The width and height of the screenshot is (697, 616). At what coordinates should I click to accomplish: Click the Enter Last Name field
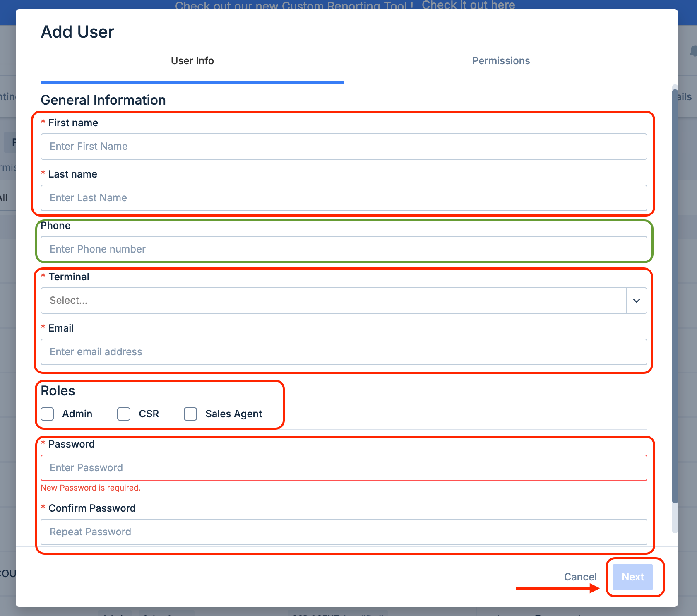[344, 198]
